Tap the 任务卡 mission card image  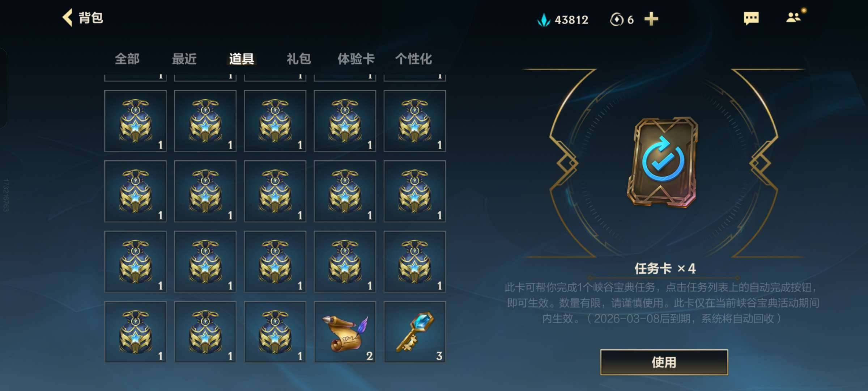click(663, 163)
